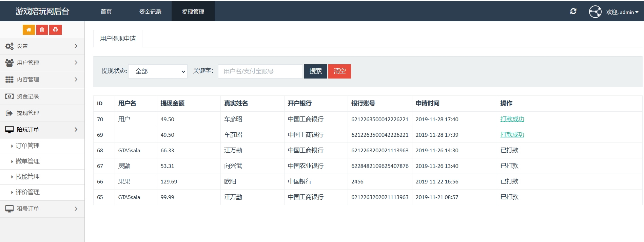The height and width of the screenshot is (242, 644).
Task: Click 打款成功 link for ID 70
Action: pyautogui.click(x=512, y=119)
